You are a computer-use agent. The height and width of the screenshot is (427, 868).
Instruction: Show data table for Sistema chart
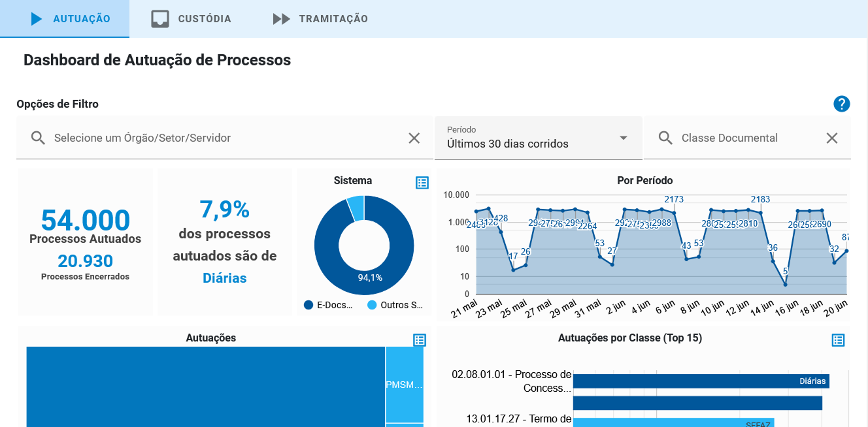(x=422, y=183)
